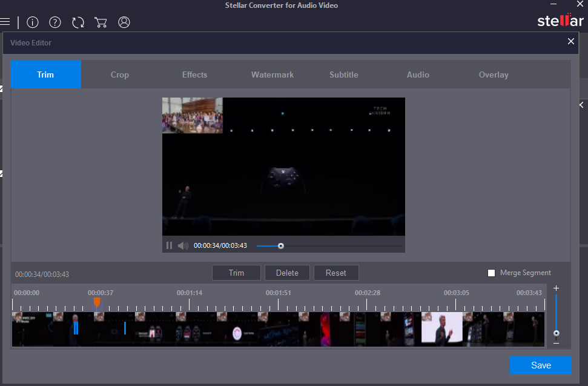Select the Watermark tab

coord(273,75)
